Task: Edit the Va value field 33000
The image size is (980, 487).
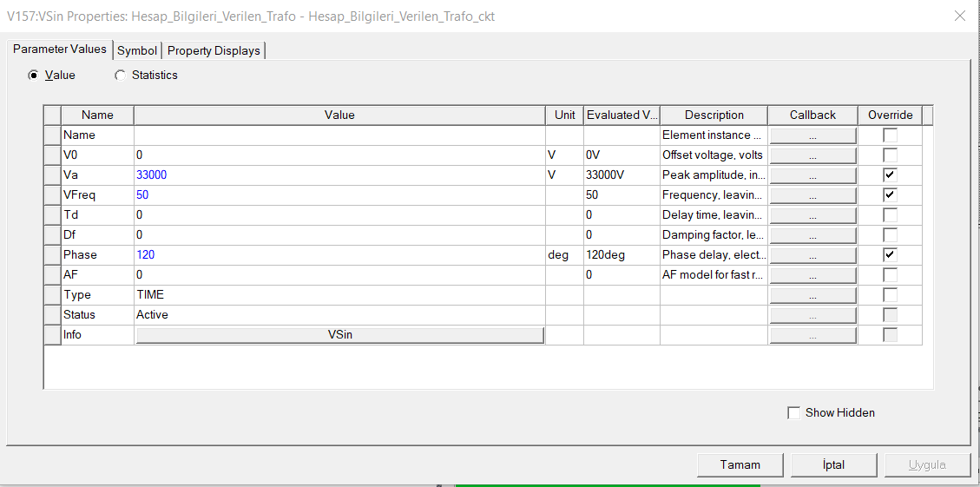Action: coord(339,175)
